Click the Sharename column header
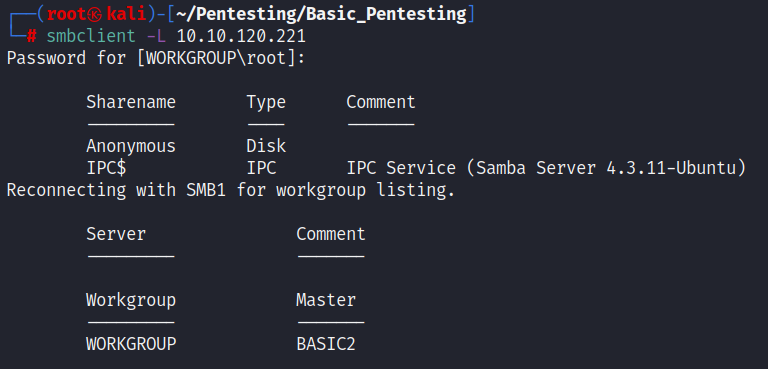 [x=131, y=102]
